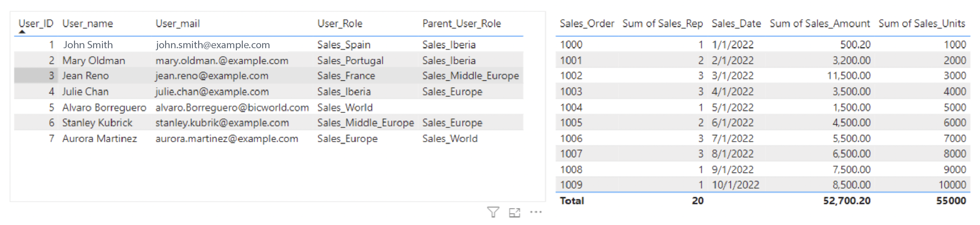980x225 pixels.
Task: Click Sum of Sales_Units header
Action: pyautogui.click(x=922, y=24)
